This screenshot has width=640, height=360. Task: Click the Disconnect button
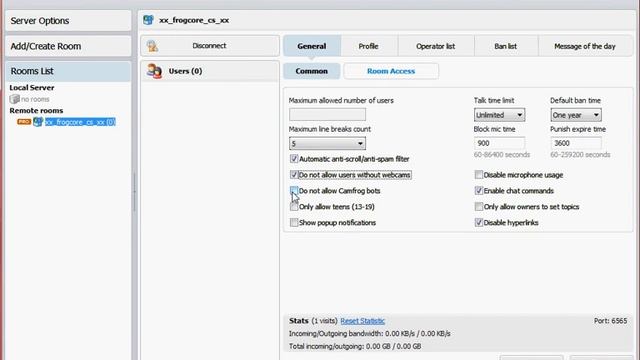[210, 46]
